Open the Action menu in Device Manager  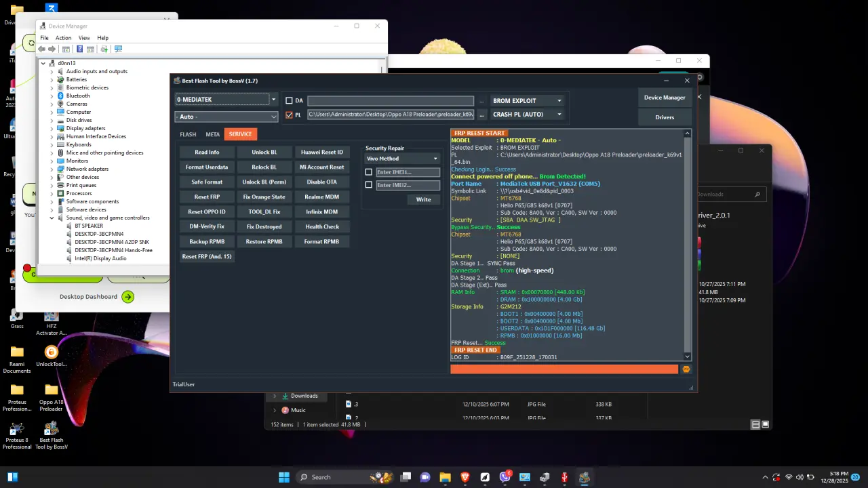coord(63,38)
